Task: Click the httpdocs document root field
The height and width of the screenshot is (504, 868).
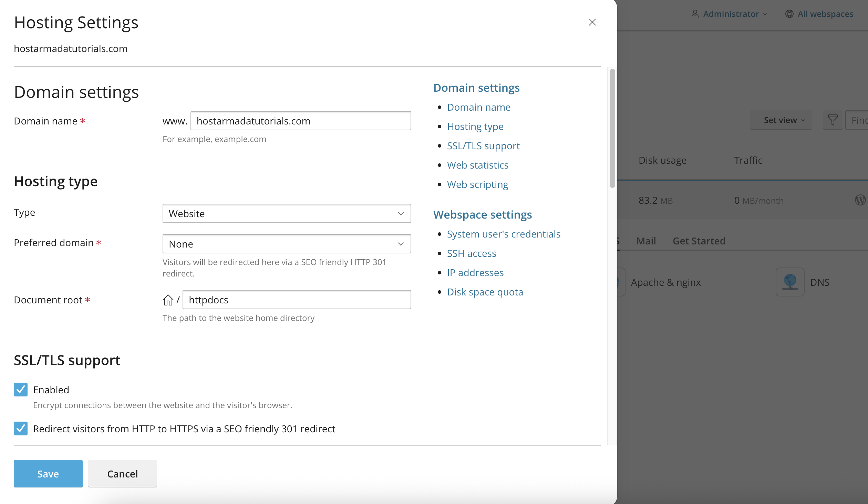Action: pyautogui.click(x=297, y=300)
